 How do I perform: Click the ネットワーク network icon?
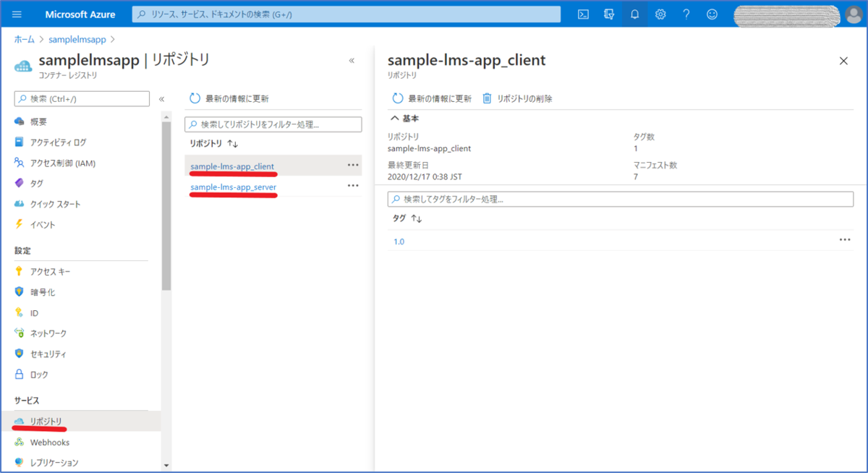click(20, 333)
